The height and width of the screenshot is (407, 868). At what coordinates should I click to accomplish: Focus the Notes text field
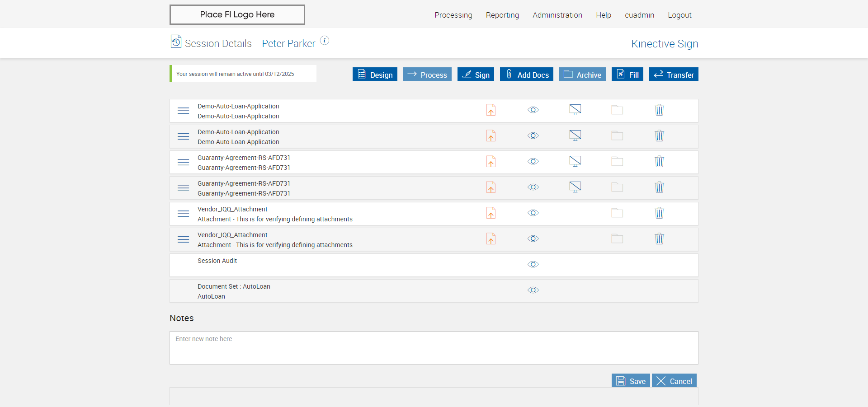coord(434,348)
